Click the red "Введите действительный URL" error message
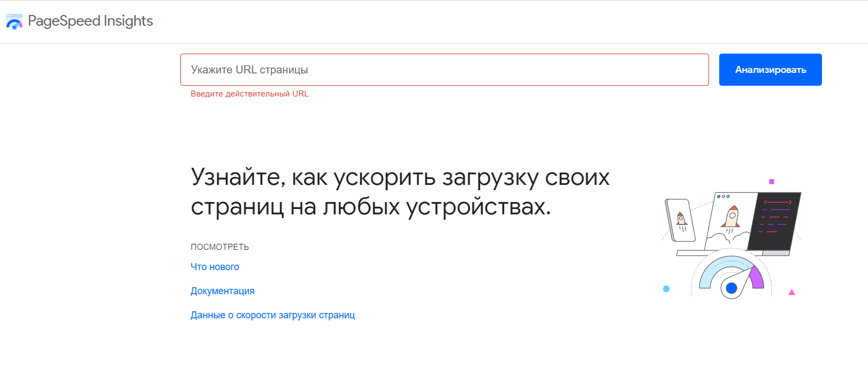The image size is (868, 366). pyautogui.click(x=250, y=94)
